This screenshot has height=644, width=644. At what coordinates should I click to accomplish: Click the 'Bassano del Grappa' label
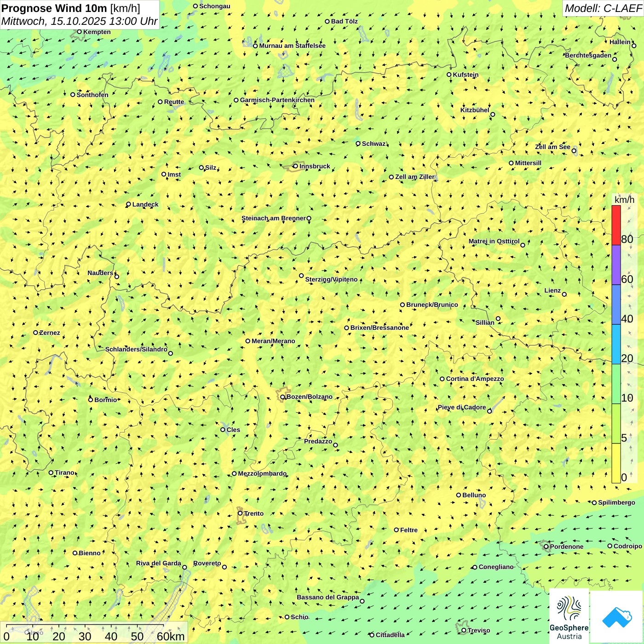click(328, 597)
